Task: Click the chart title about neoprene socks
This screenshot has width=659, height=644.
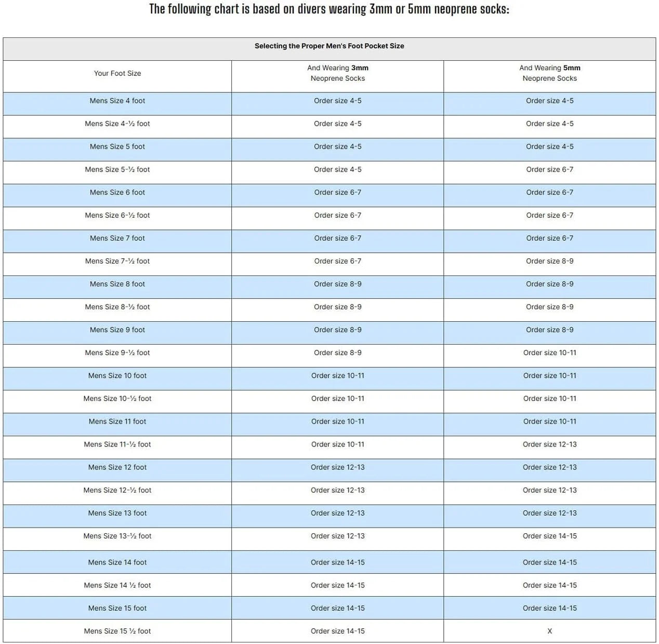Action: click(329, 9)
